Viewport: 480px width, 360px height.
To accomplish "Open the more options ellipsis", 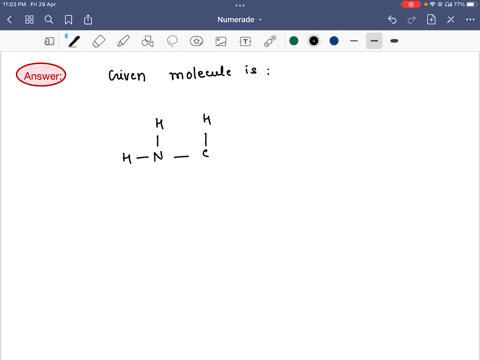I will (x=470, y=20).
